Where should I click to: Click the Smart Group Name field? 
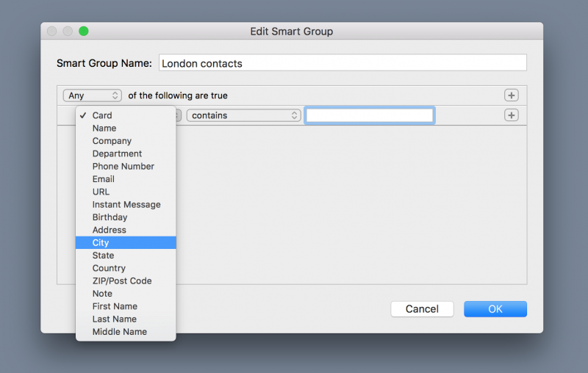[x=343, y=63]
